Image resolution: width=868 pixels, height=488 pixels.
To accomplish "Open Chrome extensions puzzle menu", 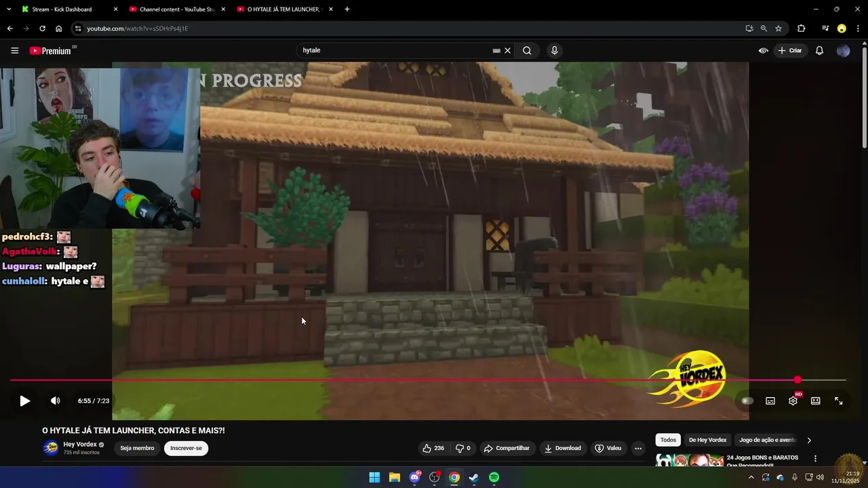I will (802, 28).
